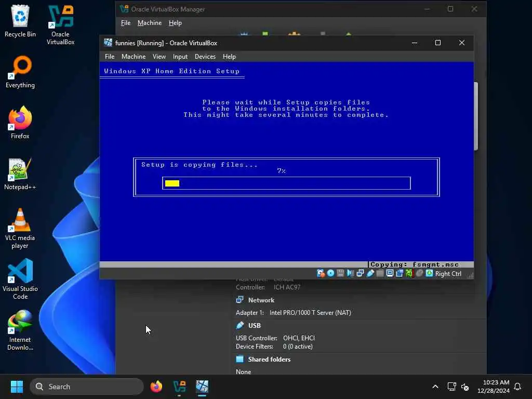
Task: Click the "ICH AC97" controller value
Action: (x=287, y=287)
